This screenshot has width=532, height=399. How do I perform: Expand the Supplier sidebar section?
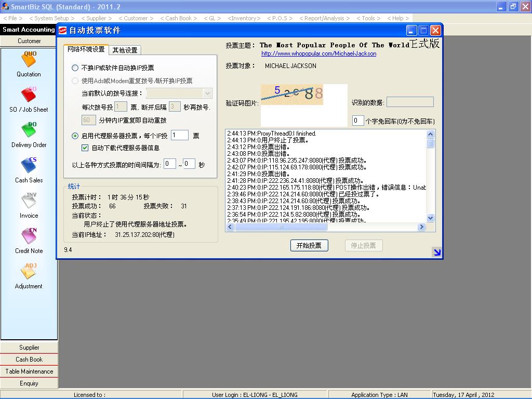coord(29,348)
